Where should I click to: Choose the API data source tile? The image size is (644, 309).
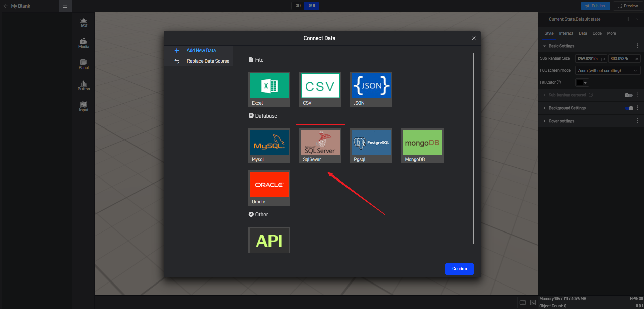(269, 240)
